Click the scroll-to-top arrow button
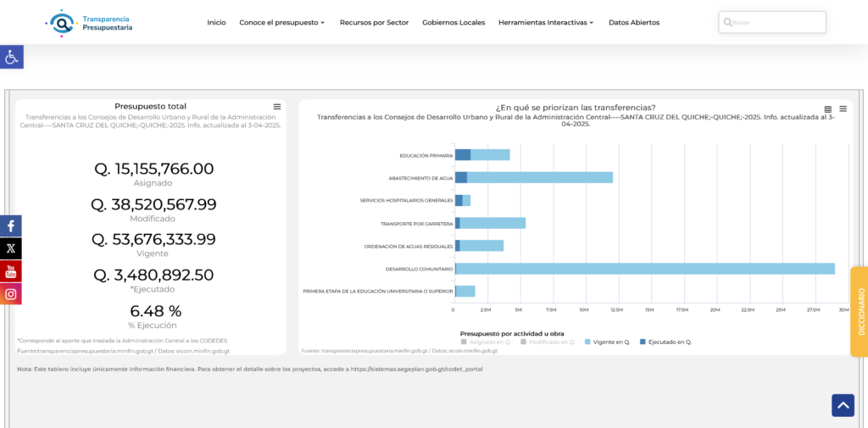Image resolution: width=868 pixels, height=428 pixels. point(843,406)
